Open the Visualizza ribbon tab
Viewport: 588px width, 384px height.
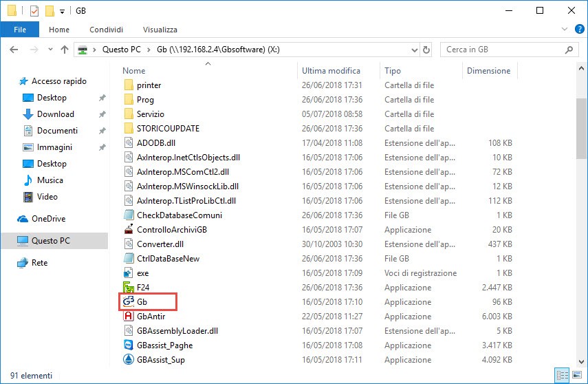(160, 30)
